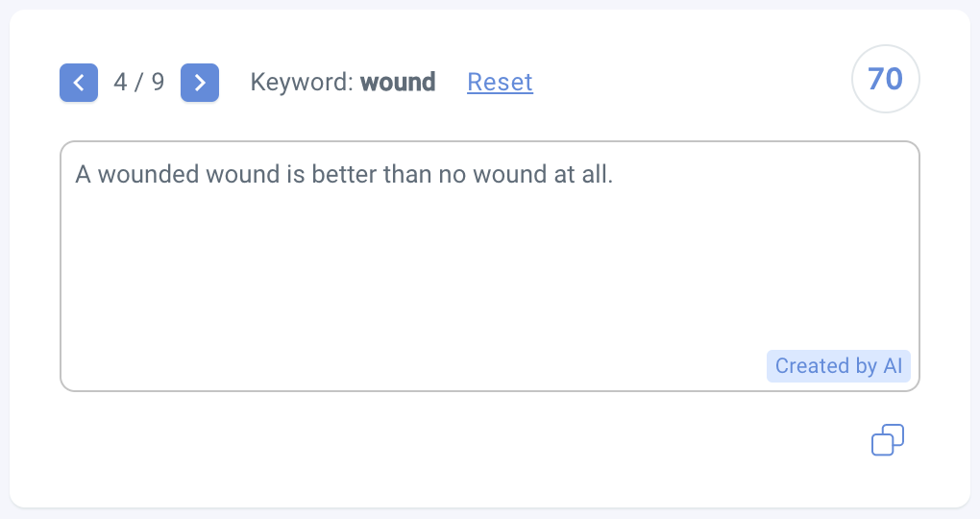The height and width of the screenshot is (519, 980).
Task: Click the score circle showing 70
Action: click(886, 79)
